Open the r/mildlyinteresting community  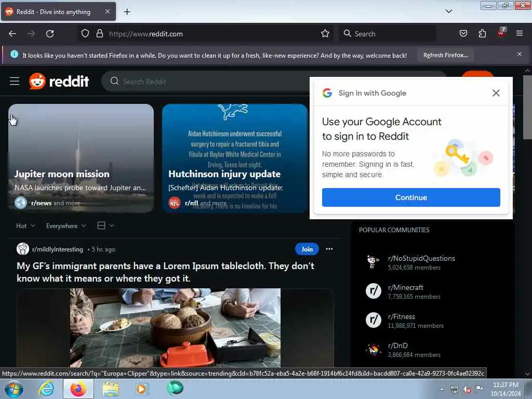click(57, 249)
